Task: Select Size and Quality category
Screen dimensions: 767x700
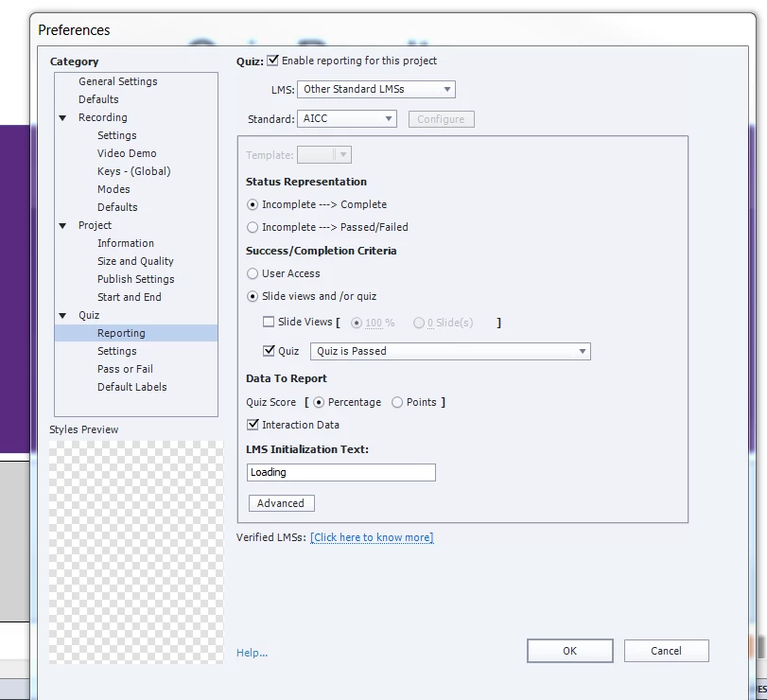Action: click(x=135, y=261)
